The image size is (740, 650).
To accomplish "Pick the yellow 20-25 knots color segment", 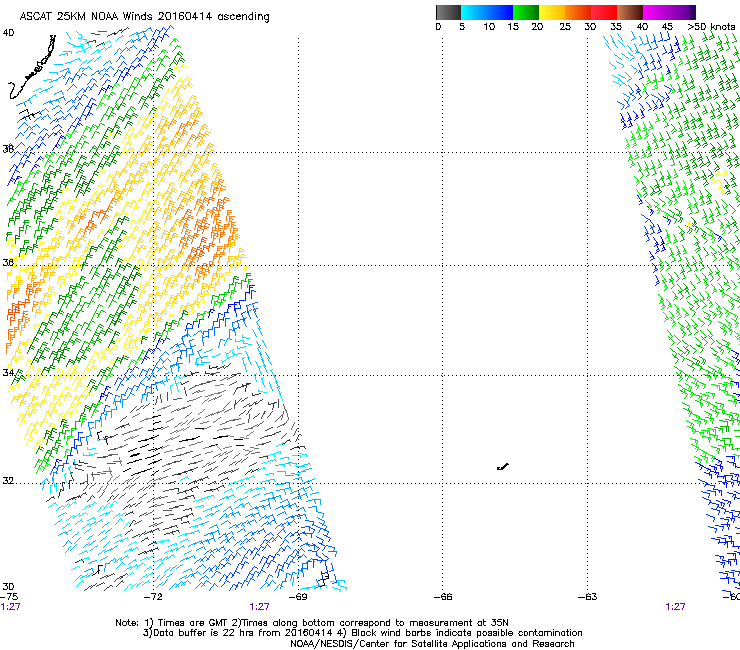I will pyautogui.click(x=552, y=12).
